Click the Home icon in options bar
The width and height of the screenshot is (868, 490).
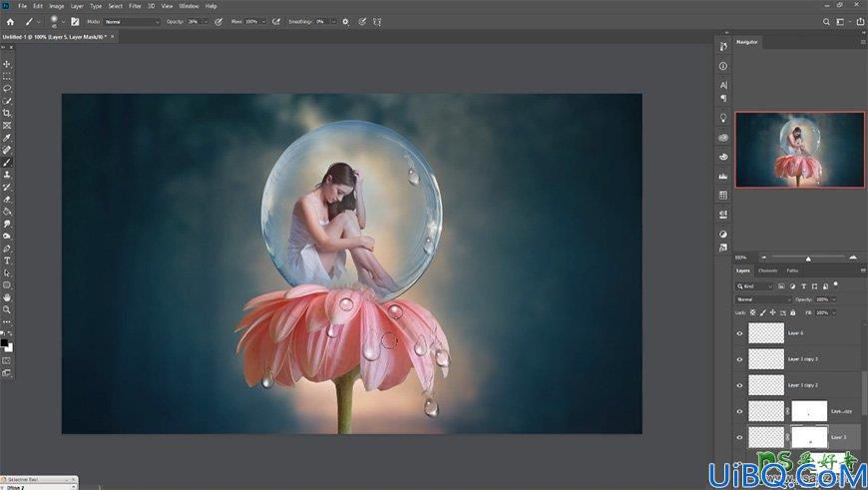[10, 22]
